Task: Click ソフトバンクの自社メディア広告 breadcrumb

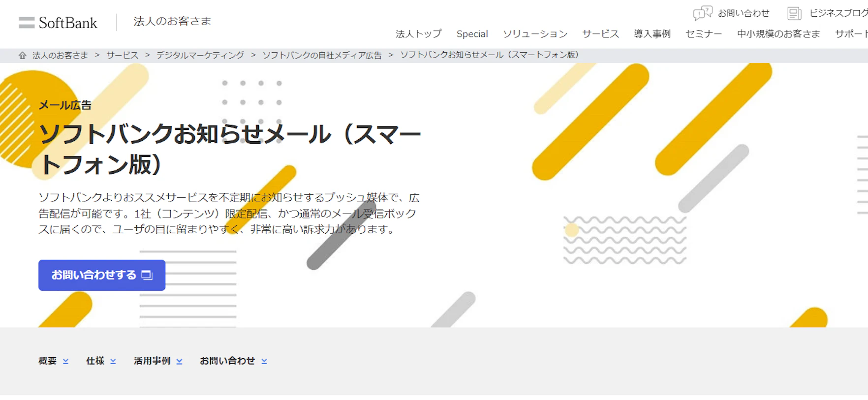Action: (322, 55)
